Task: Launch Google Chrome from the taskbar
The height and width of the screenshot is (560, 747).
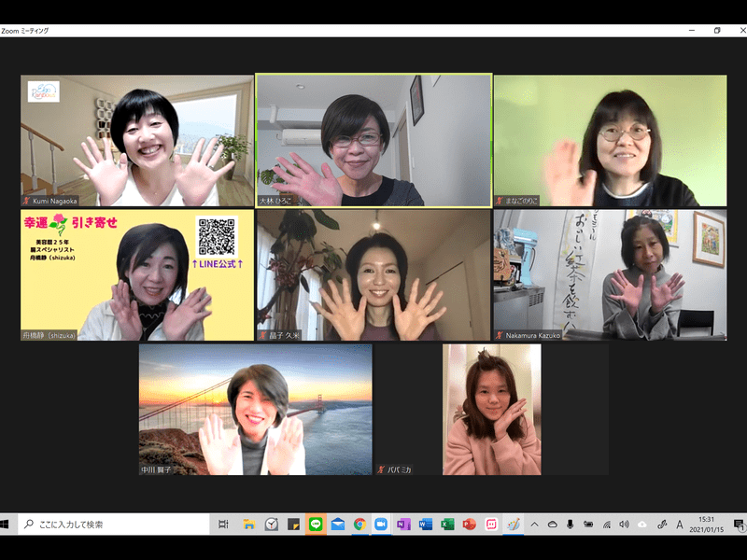Action: pos(359,525)
